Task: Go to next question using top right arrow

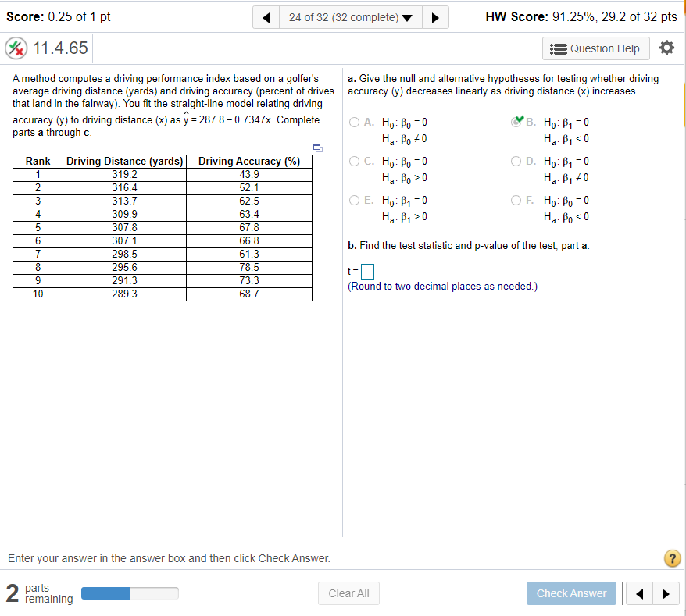Action: click(x=435, y=17)
